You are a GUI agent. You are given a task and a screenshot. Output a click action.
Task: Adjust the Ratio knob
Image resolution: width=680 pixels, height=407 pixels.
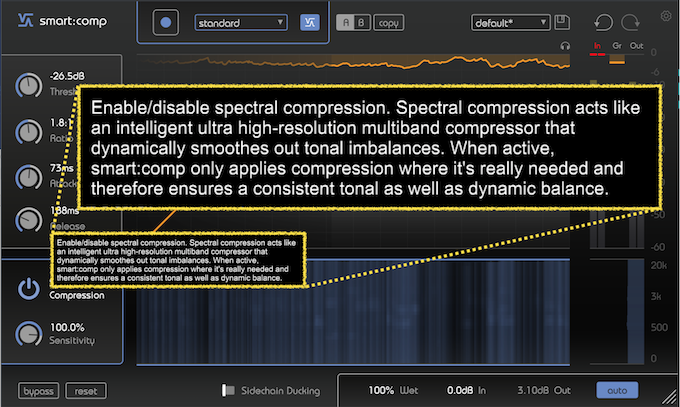pos(29,132)
